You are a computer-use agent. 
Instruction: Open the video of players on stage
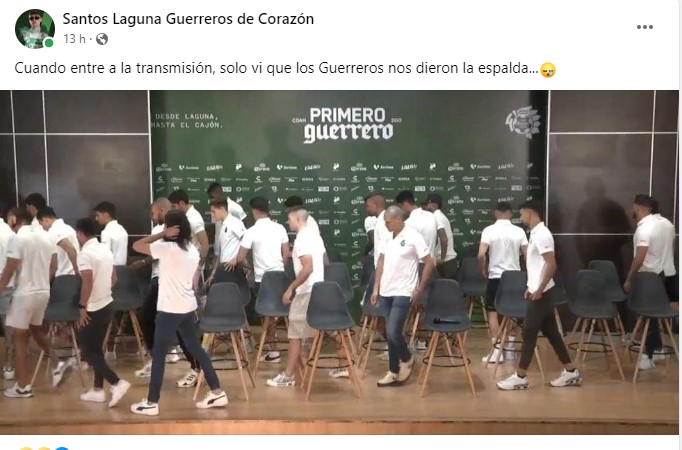pos(339,262)
